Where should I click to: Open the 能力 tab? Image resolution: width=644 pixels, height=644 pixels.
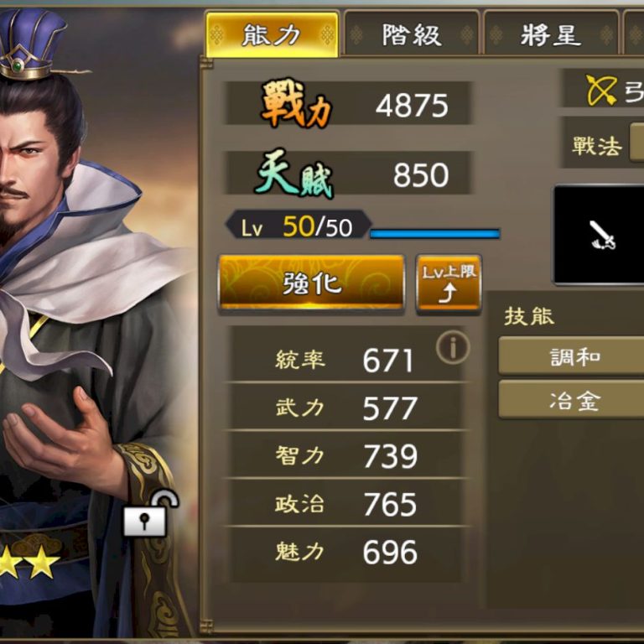(272, 35)
